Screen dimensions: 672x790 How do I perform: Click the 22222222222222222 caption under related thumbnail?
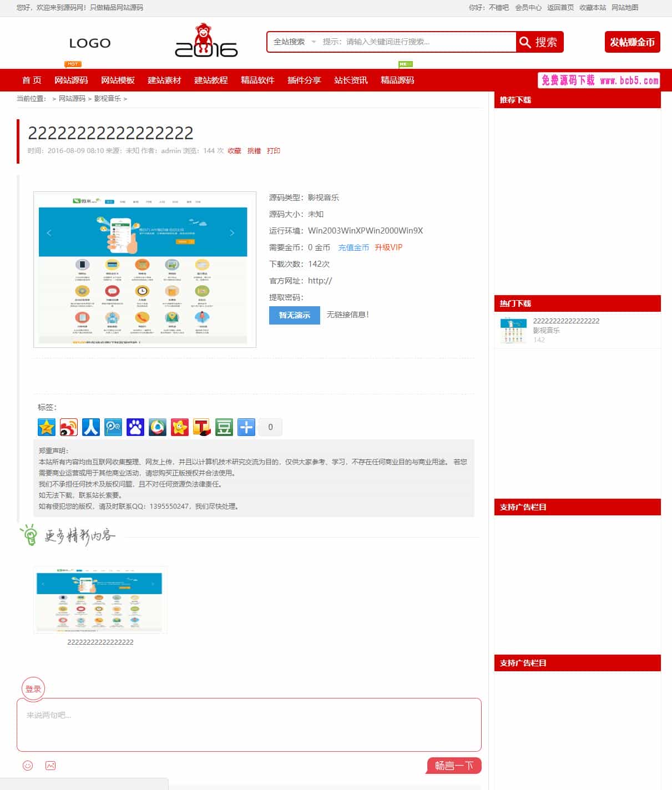pos(100,642)
